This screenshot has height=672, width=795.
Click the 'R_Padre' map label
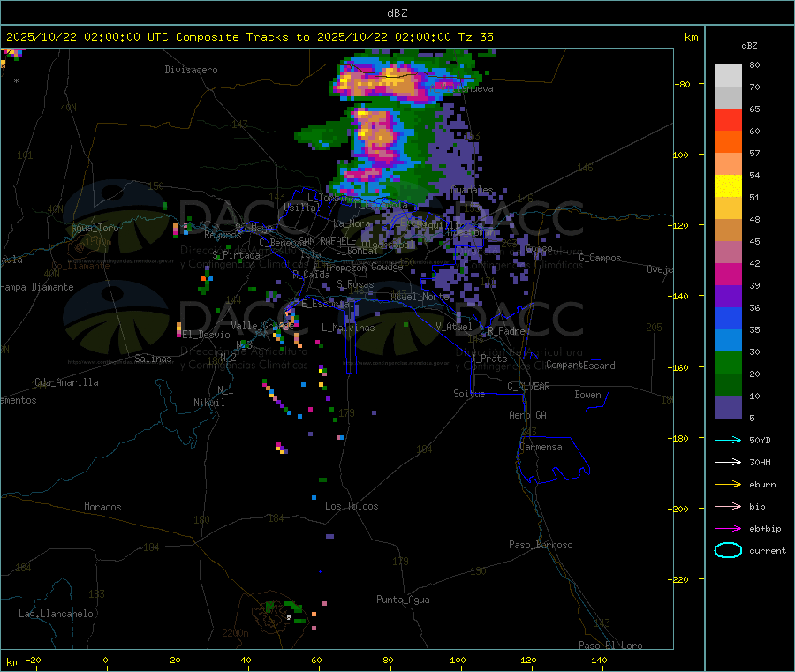click(506, 331)
